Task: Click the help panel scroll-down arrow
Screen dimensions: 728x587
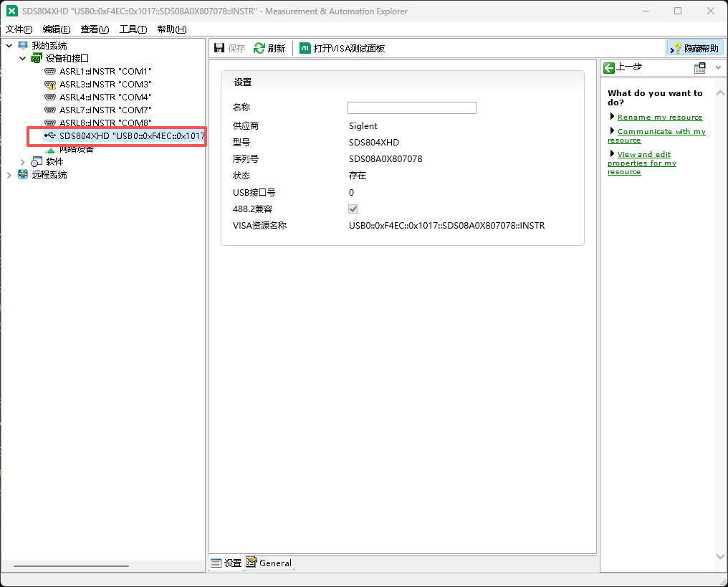Action: click(720, 556)
